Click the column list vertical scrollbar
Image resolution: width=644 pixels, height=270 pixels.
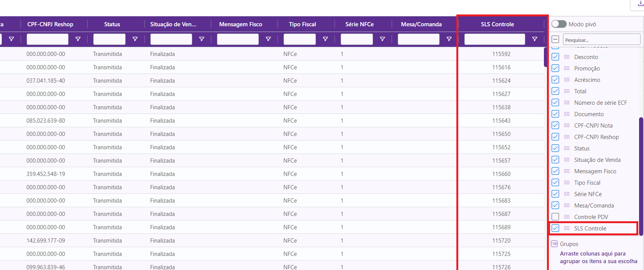[641, 175]
